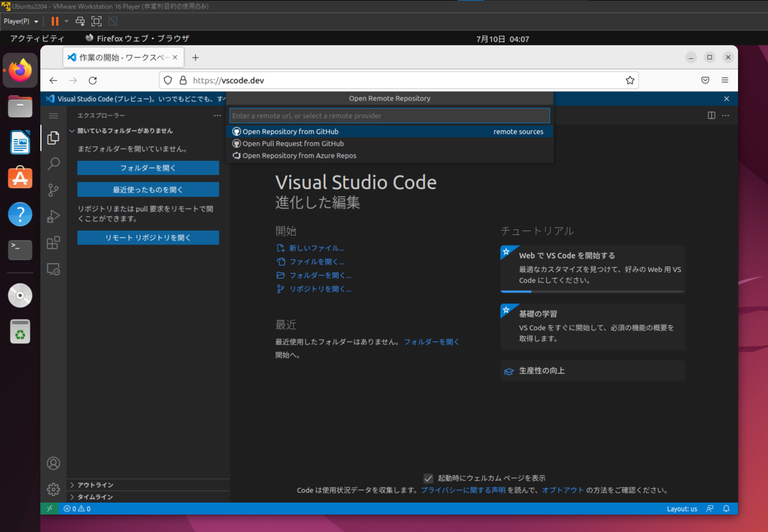The height and width of the screenshot is (532, 768).
Task: Open the Firefox ウェブ・ブラウザ app menu
Action: 137,39
